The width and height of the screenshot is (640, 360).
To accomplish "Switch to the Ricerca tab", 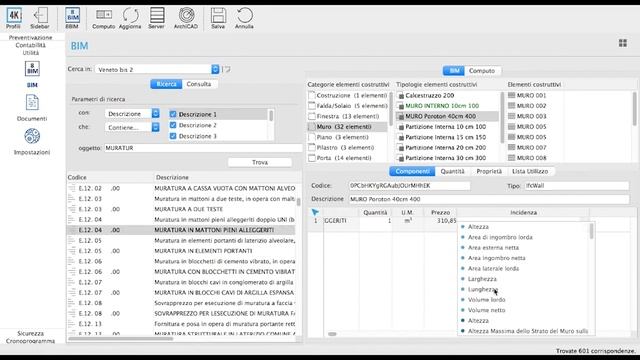I will click(166, 84).
